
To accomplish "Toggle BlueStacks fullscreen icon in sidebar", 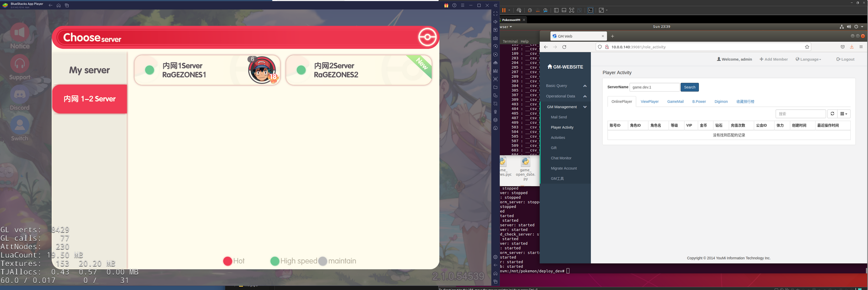I will pyautogui.click(x=495, y=14).
